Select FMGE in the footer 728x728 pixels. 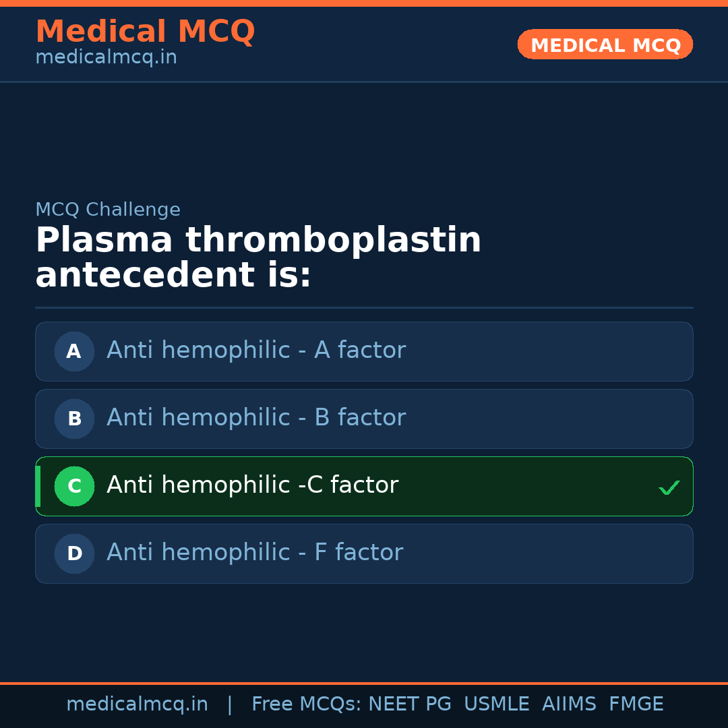coord(636,704)
